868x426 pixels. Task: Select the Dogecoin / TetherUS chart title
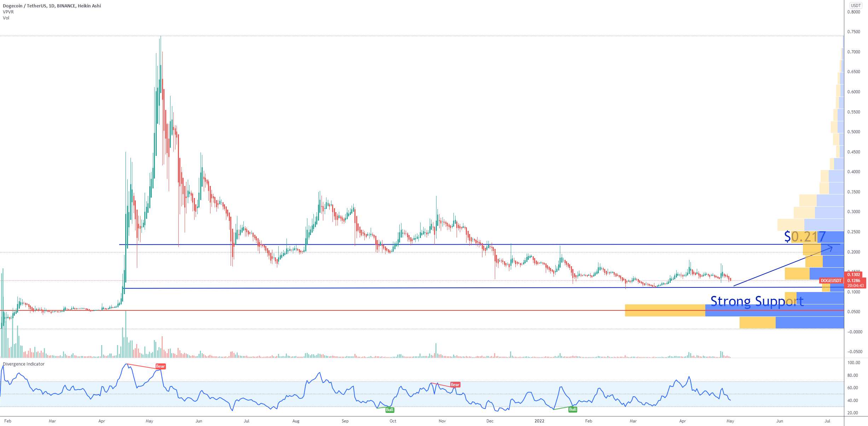52,6
